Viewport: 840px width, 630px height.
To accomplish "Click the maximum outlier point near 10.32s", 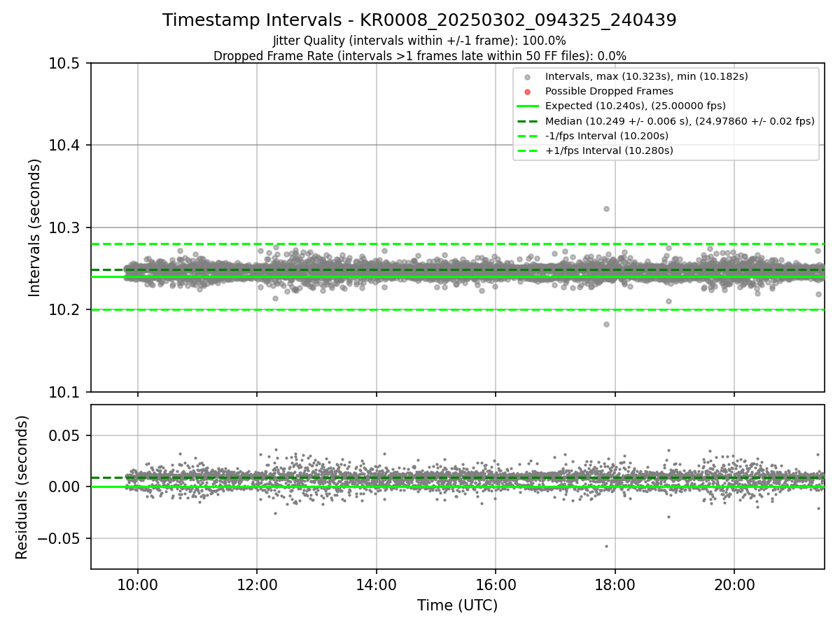I will [x=606, y=209].
